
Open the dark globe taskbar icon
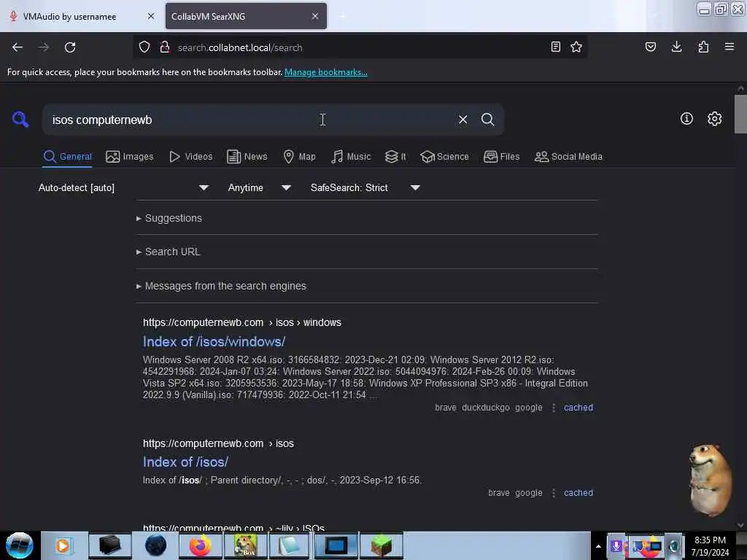(156, 545)
